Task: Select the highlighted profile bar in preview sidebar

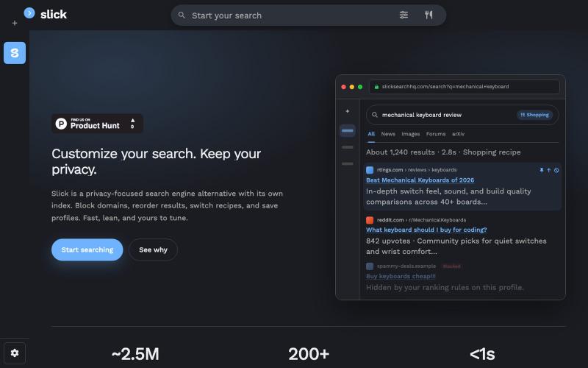Action: pyautogui.click(x=347, y=131)
